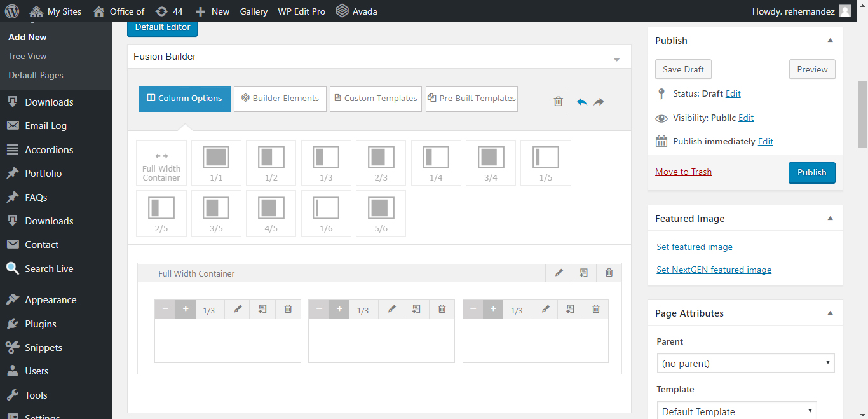Redo the builder action

click(599, 102)
